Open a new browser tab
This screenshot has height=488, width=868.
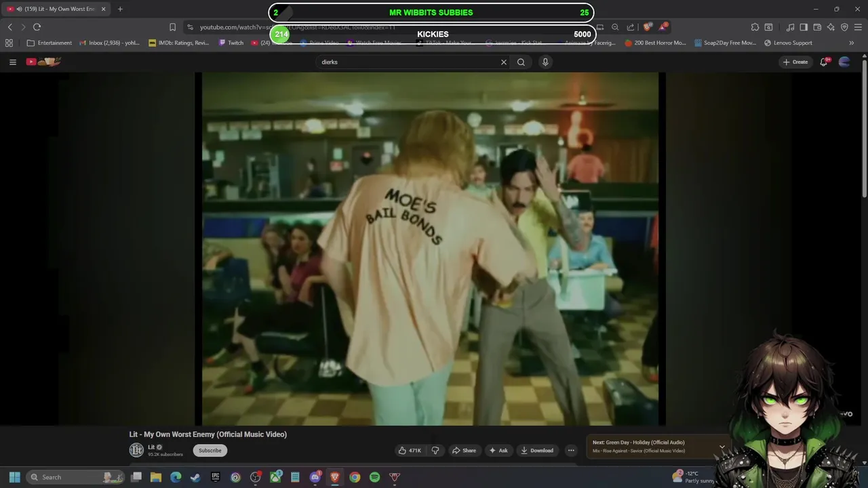[x=120, y=9]
